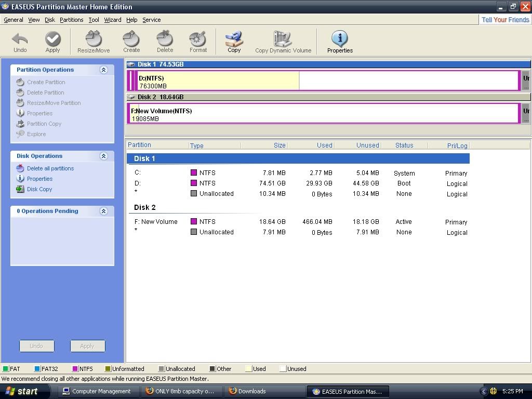This screenshot has width=532, height=399.
Task: Click the sidebar Apply button
Action: click(x=87, y=346)
